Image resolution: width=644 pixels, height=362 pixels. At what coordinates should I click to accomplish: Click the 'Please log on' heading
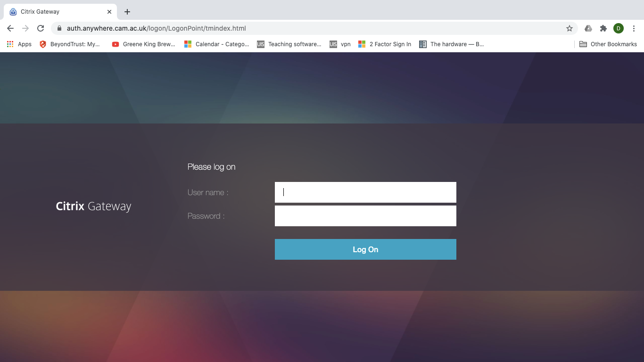point(211,167)
